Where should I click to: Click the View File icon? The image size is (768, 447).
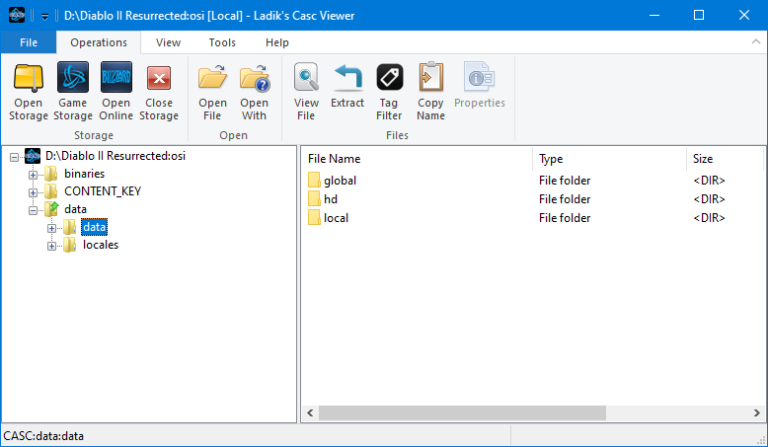pyautogui.click(x=306, y=79)
